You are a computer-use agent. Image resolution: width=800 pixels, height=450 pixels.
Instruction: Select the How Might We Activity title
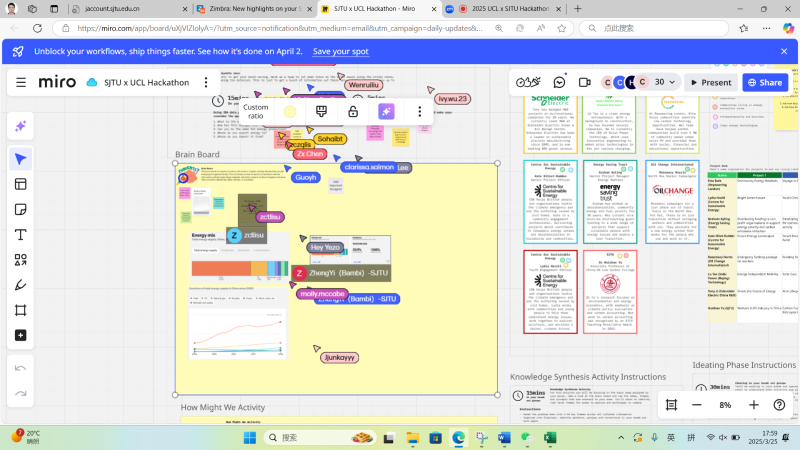pos(222,407)
